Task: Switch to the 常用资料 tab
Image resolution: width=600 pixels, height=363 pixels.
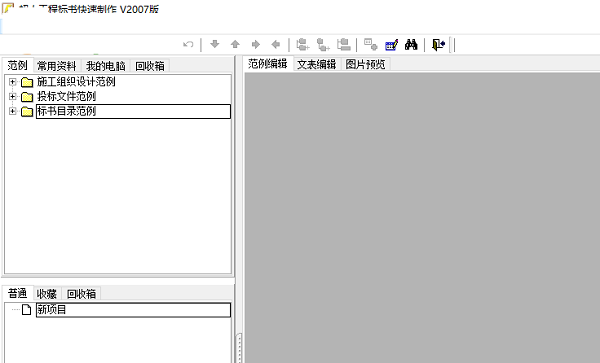Action: (57, 66)
